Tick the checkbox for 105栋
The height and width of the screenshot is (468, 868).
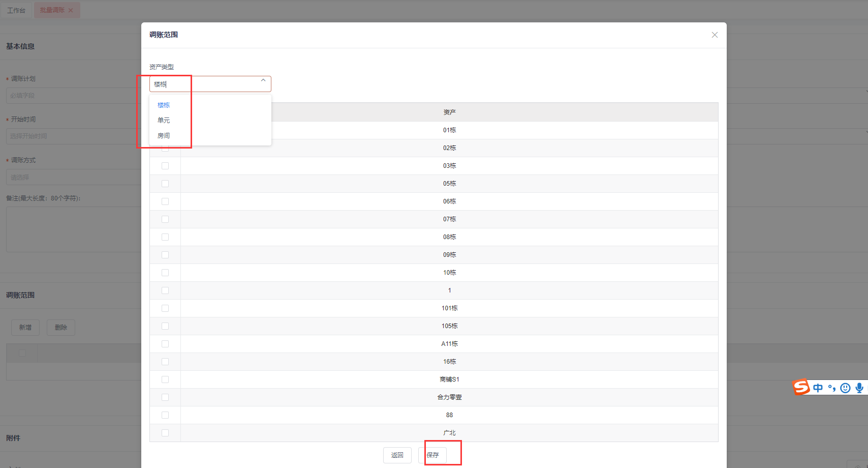click(165, 326)
